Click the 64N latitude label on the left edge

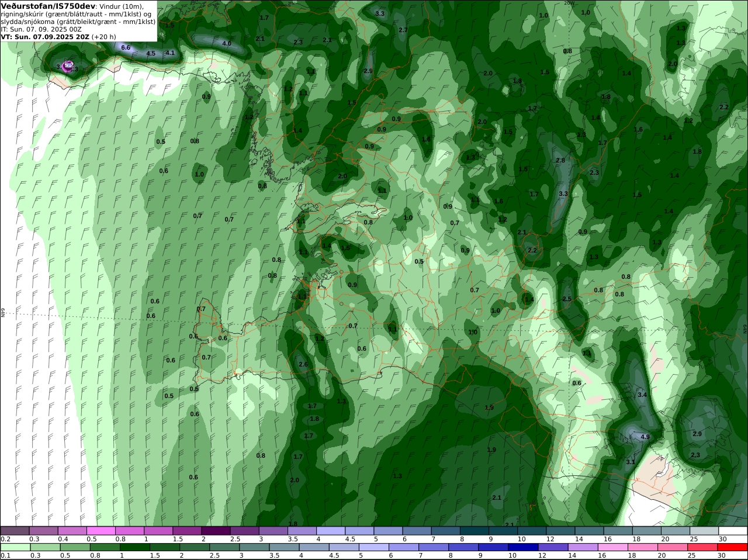point(3,313)
